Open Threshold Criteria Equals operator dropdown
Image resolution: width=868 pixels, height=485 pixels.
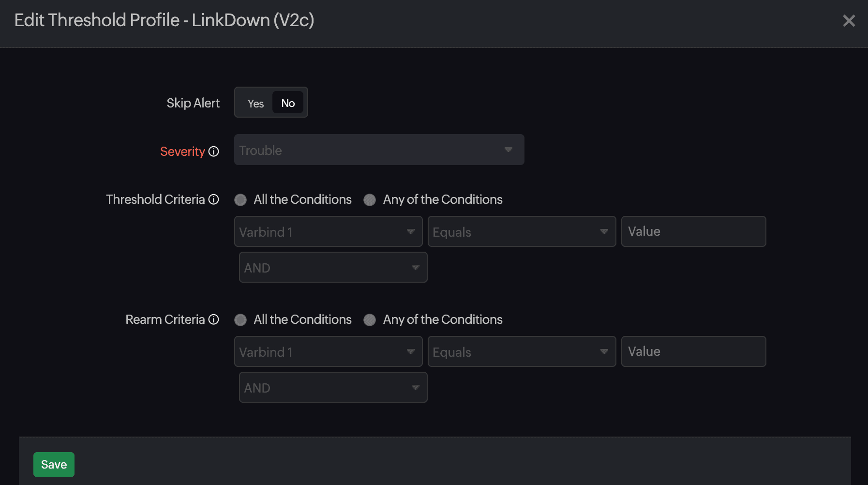click(x=522, y=232)
